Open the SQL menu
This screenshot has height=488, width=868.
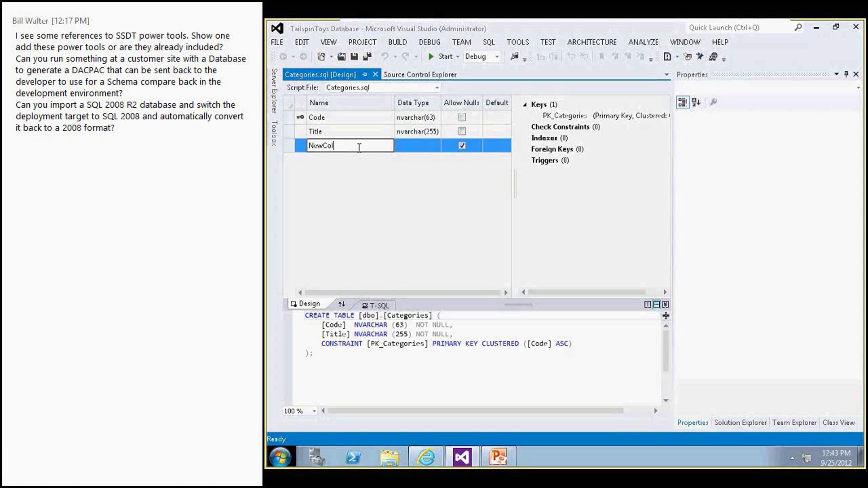[x=489, y=42]
